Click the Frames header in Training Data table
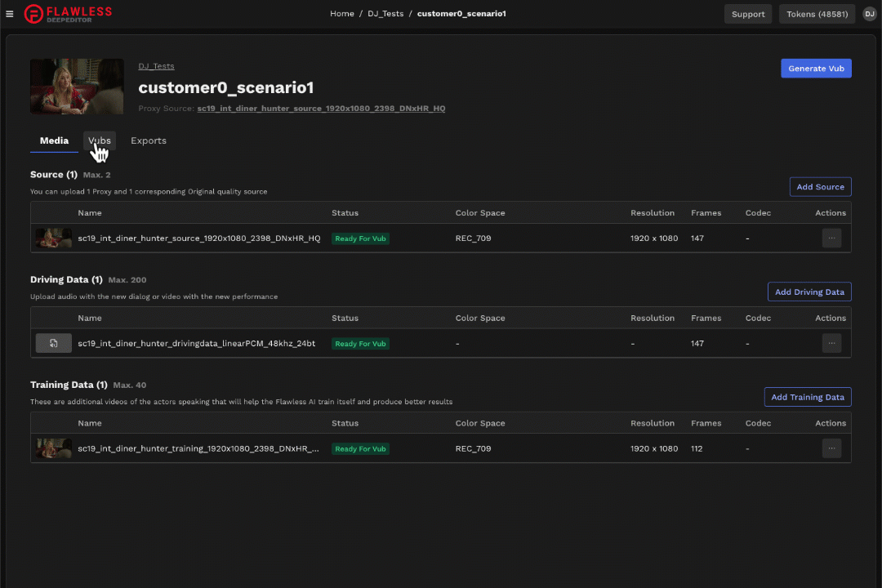The width and height of the screenshot is (882, 588). pyautogui.click(x=706, y=423)
